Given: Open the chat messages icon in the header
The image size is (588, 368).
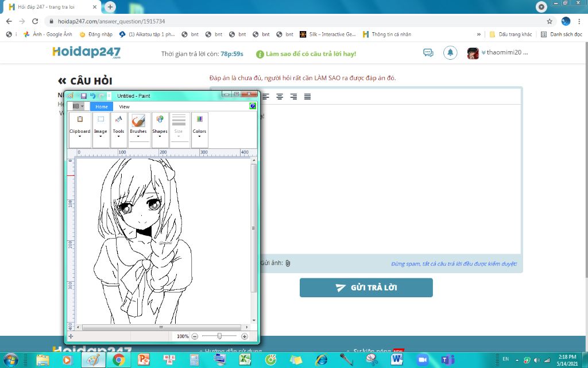Looking at the screenshot, I should 428,52.
